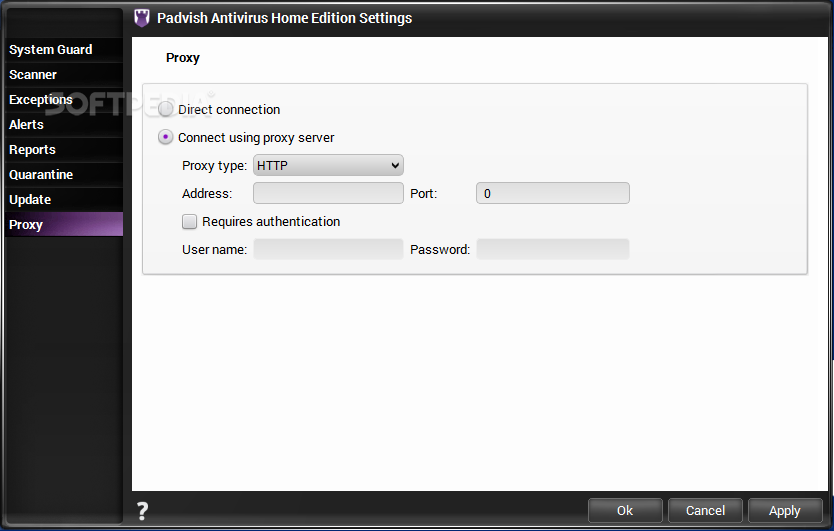Open System Guard settings section
The image size is (834, 531).
click(x=64, y=49)
